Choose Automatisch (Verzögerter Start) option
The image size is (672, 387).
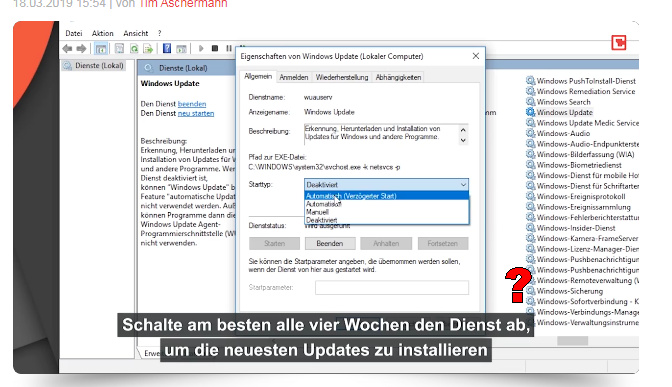pyautogui.click(x=386, y=196)
